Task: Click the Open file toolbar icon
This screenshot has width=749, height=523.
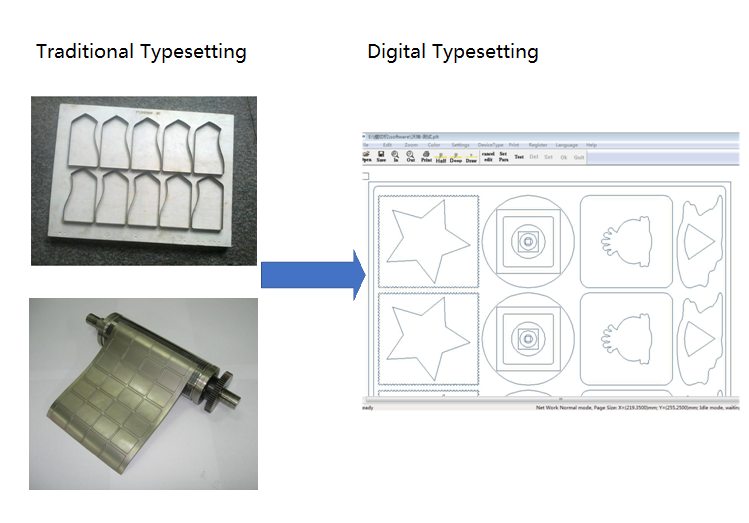Action: (365, 156)
